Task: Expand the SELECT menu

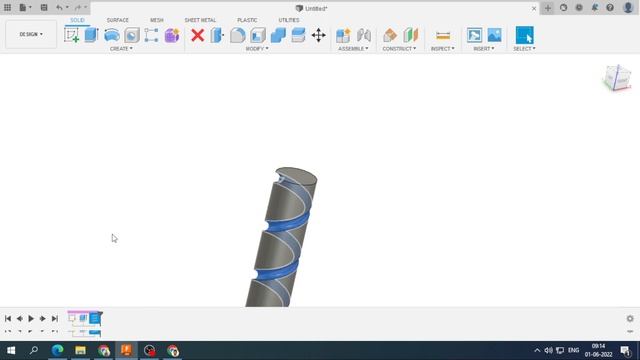Action: [x=524, y=49]
